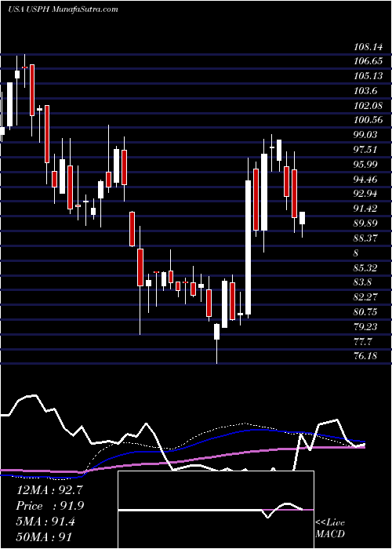
Task: Click inside the MACD inset panel
Action: tap(216, 510)
